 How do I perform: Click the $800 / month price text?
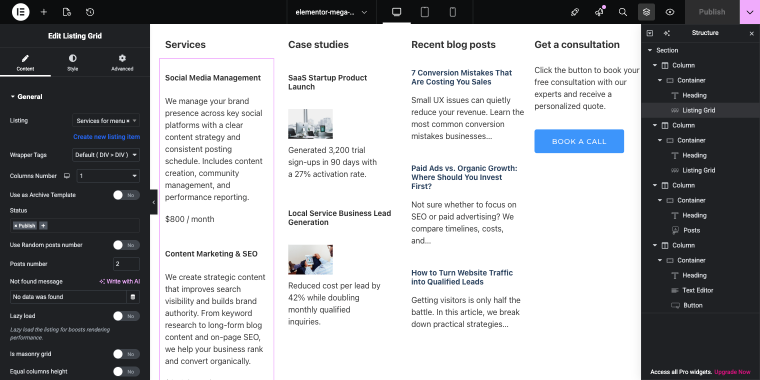[190, 219]
